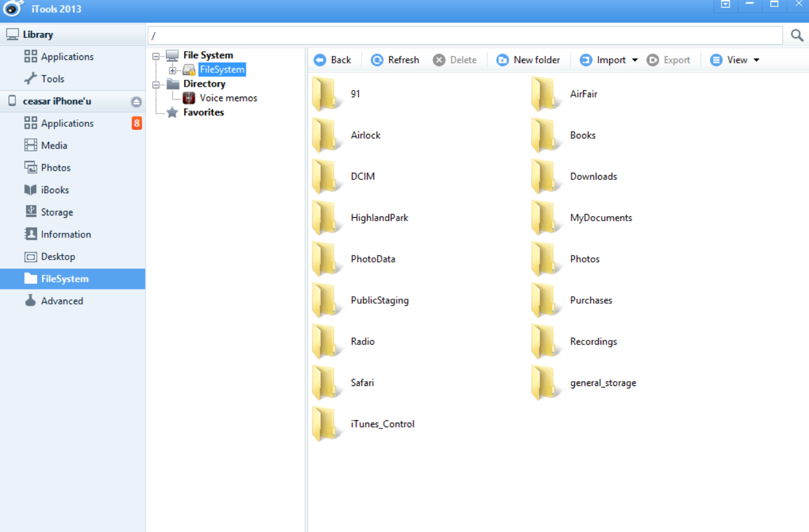Image resolution: width=809 pixels, height=532 pixels.
Task: Click the search magnifier icon
Action: click(x=797, y=36)
